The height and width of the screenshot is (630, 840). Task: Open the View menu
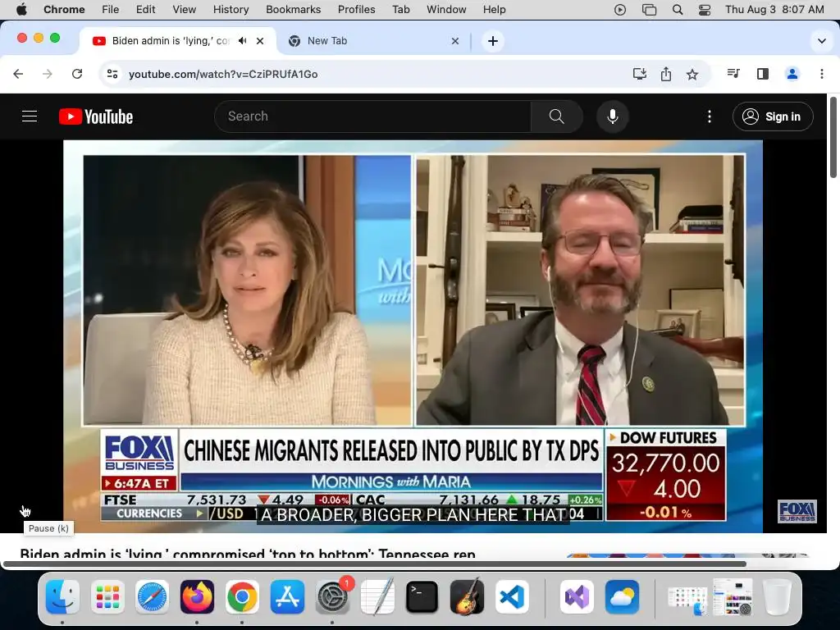coord(185,9)
